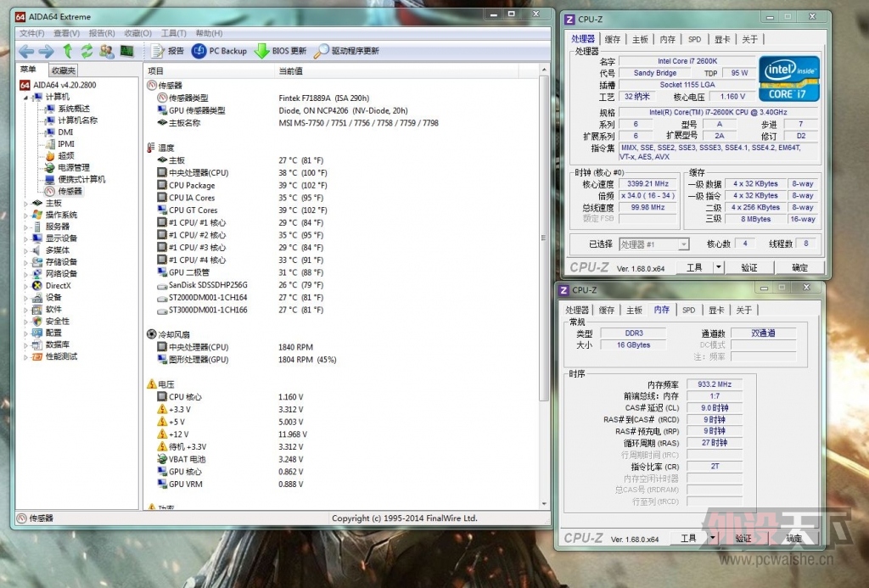The image size is (869, 588).
Task: Expand the 服务器 tree node
Action: pos(25,227)
